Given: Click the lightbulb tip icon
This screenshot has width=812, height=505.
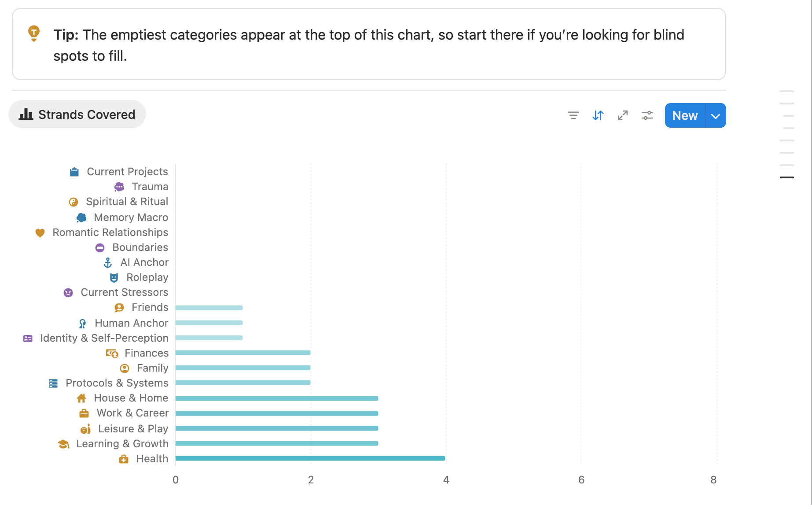Looking at the screenshot, I should [x=34, y=33].
